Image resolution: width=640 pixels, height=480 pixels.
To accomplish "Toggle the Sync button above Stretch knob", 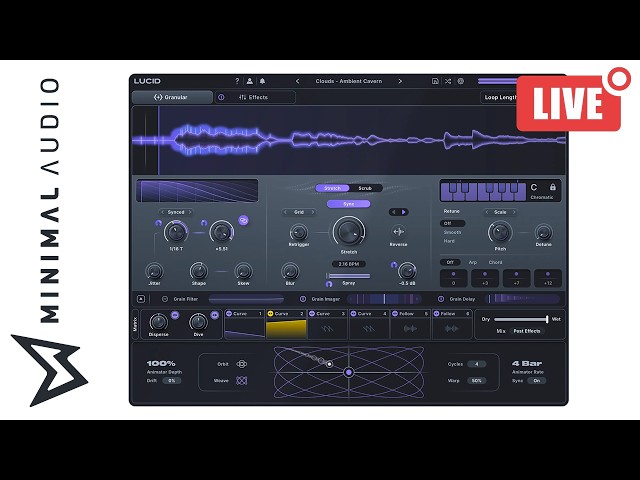I will (x=349, y=204).
